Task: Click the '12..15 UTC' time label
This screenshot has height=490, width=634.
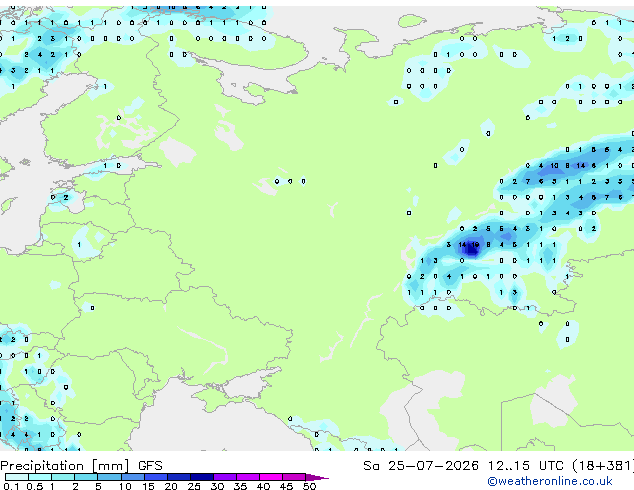Action: point(525,466)
